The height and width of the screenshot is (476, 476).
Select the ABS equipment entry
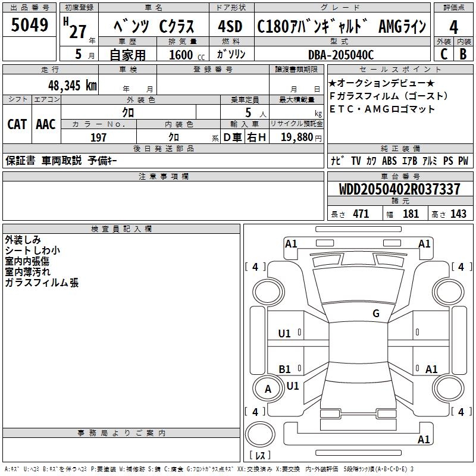(389, 161)
